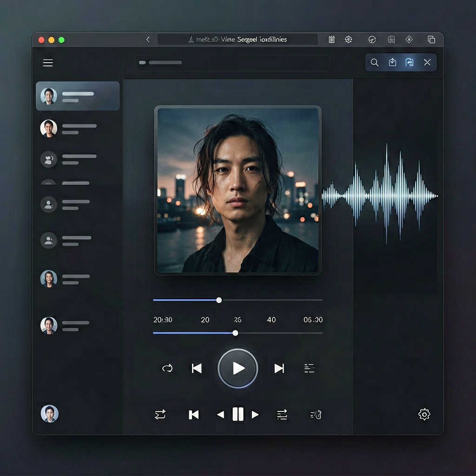Go back with the title bar chevron
Image resolution: width=476 pixels, height=476 pixels.
tap(148, 40)
